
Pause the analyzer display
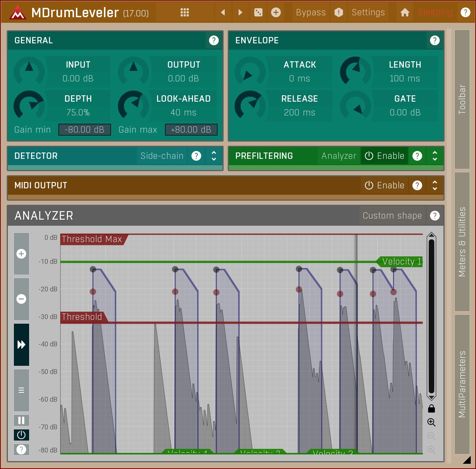click(21, 420)
